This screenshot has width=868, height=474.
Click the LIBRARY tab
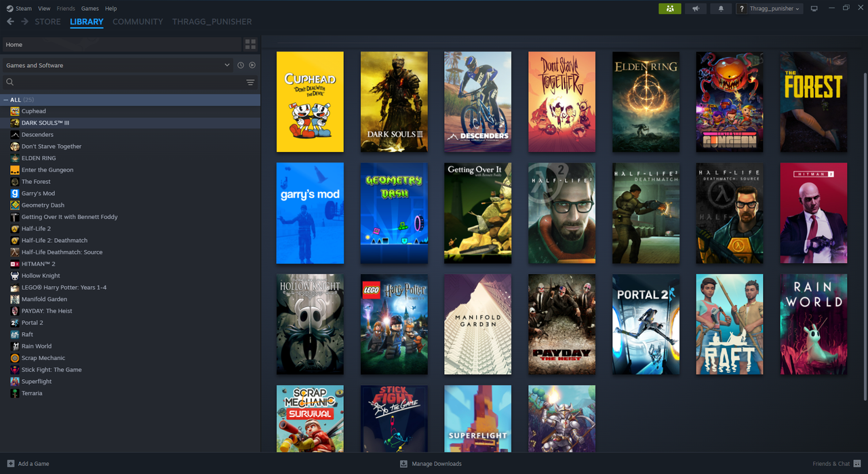coord(87,22)
